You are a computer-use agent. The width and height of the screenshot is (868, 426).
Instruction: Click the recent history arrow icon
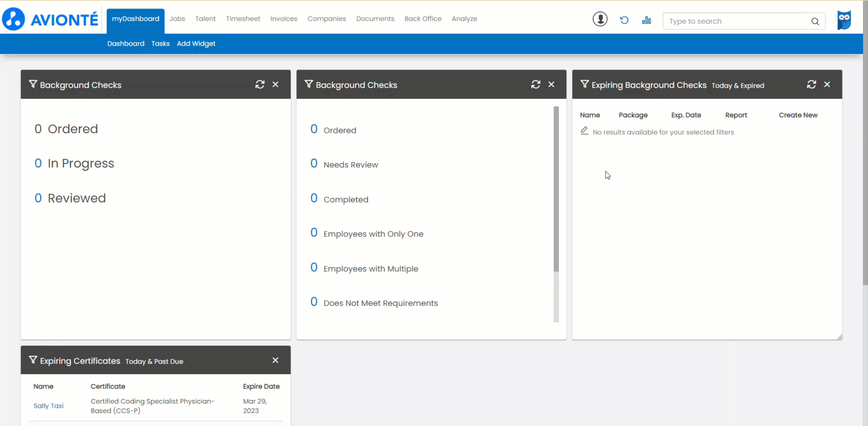(624, 20)
